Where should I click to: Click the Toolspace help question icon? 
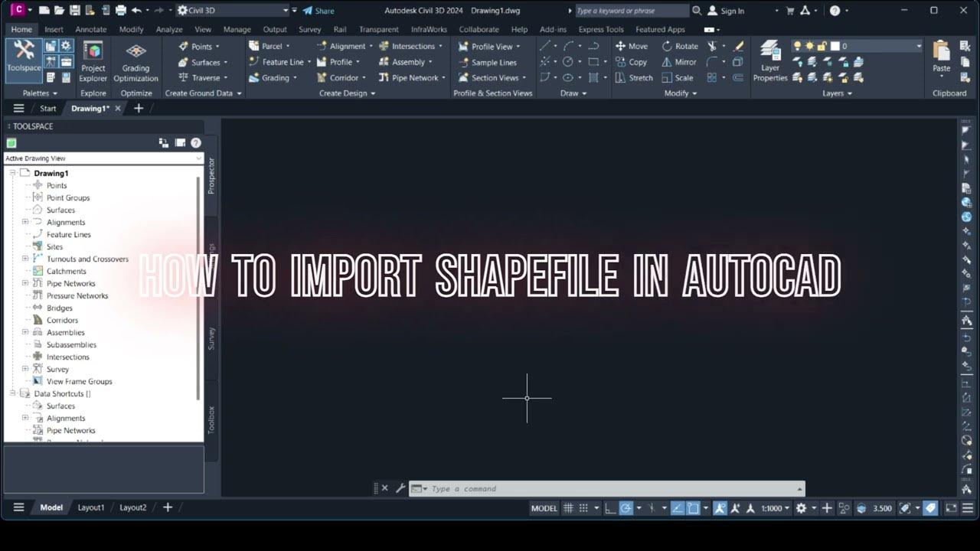click(196, 142)
